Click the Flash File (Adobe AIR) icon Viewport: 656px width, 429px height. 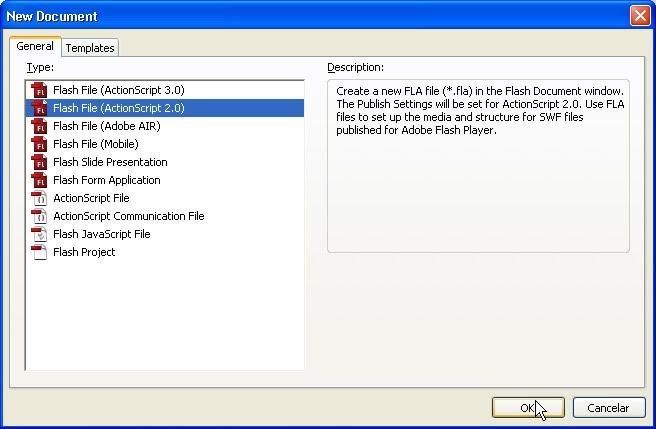tap(39, 126)
